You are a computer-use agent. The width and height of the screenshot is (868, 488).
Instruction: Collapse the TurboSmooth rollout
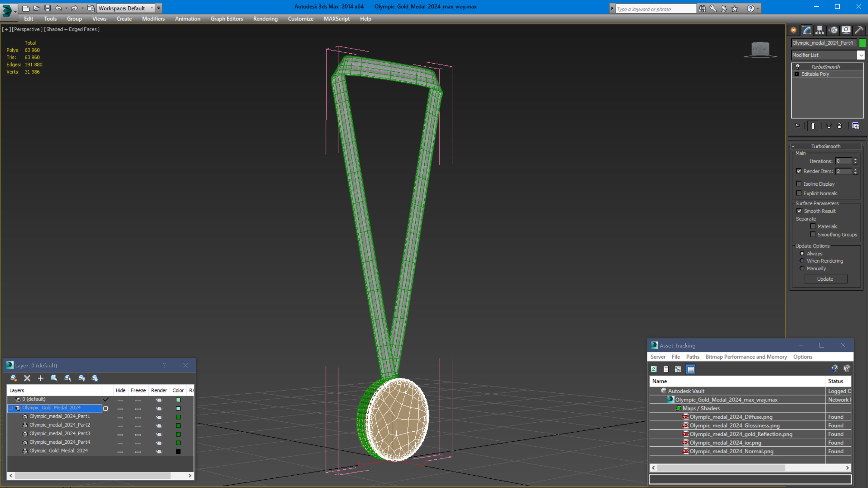click(x=793, y=146)
